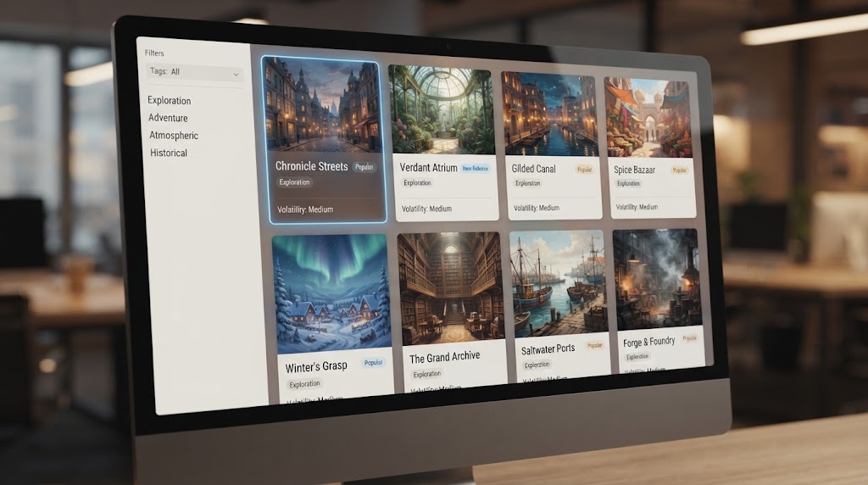Open the Tags: All dropdown
The height and width of the screenshot is (485, 868).
[195, 73]
